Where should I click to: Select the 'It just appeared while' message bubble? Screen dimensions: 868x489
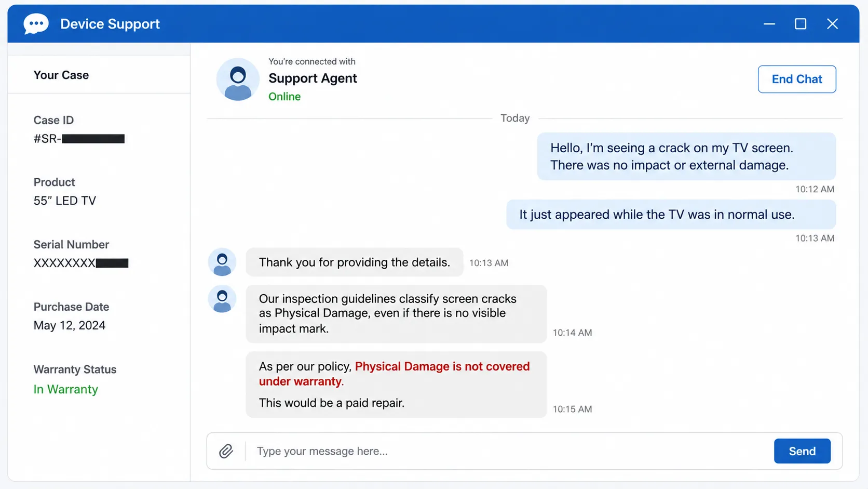point(671,215)
